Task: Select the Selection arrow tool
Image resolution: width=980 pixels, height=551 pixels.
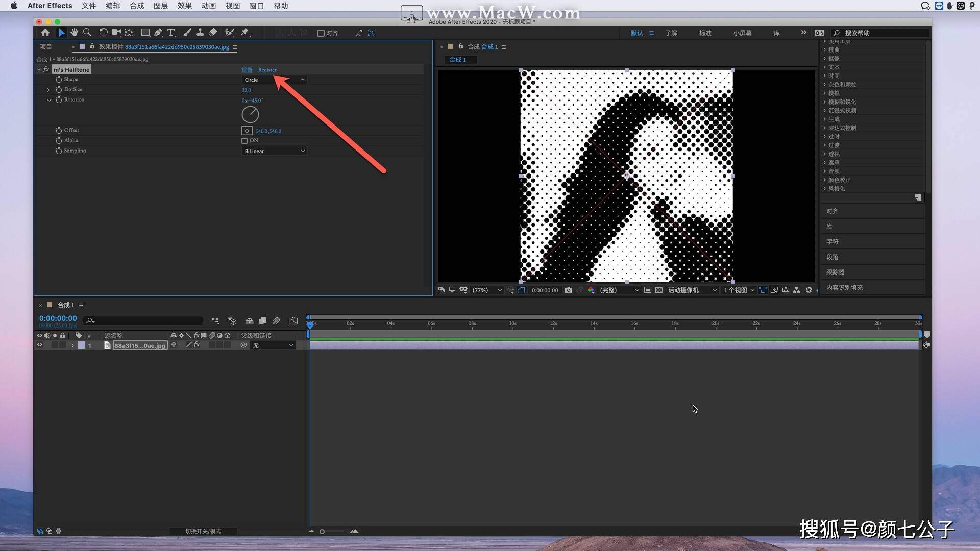Action: [x=61, y=33]
